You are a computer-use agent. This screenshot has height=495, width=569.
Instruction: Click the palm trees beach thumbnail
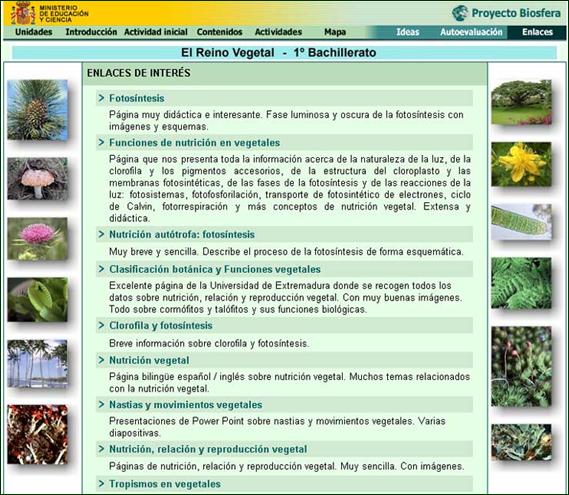pos(37,364)
